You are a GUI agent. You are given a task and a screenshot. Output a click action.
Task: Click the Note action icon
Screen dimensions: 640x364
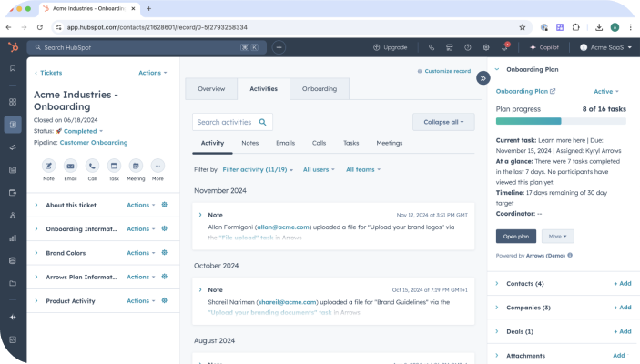point(48,166)
